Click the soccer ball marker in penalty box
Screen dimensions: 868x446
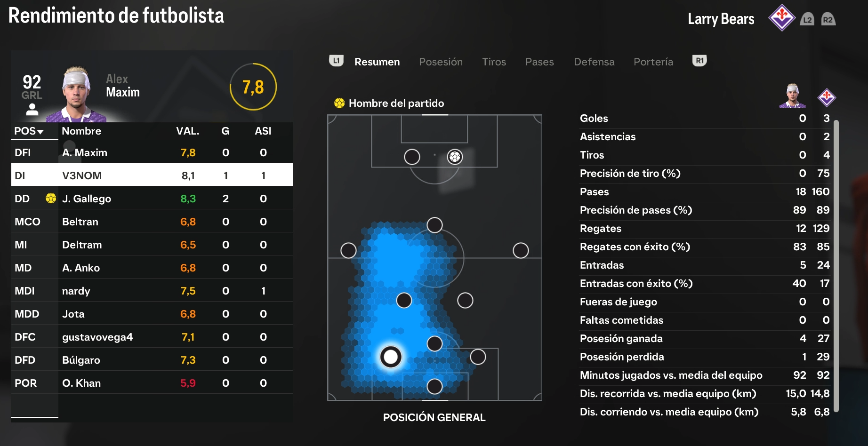tap(455, 157)
